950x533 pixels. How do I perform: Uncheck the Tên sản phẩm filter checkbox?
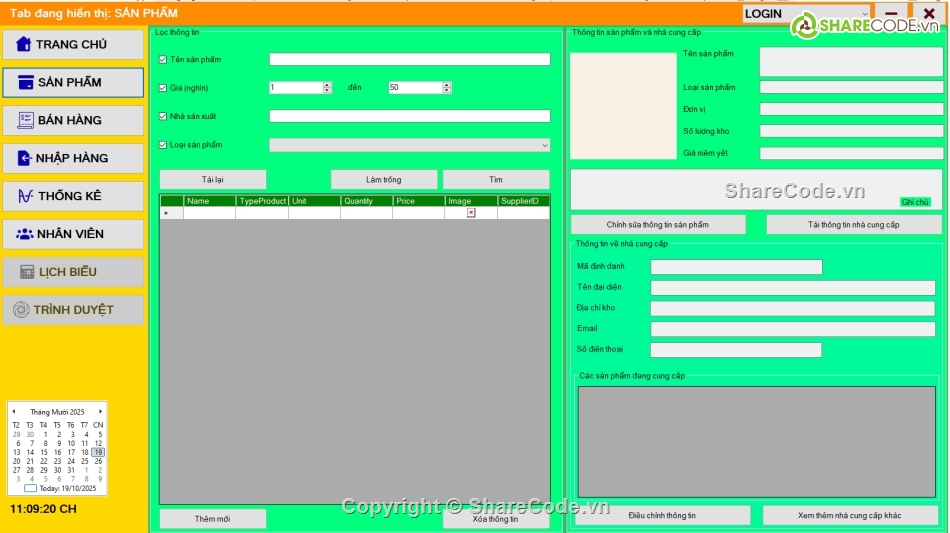point(163,60)
